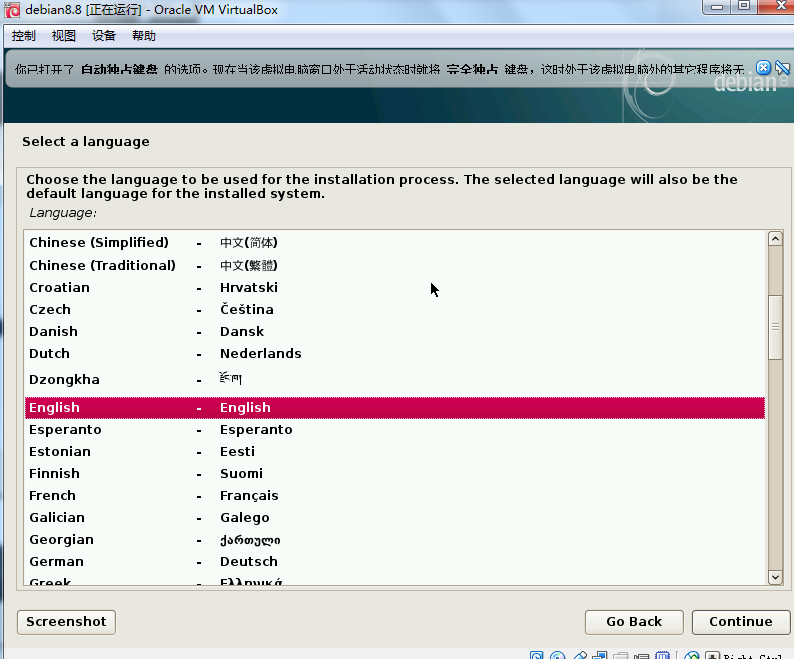This screenshot has height=659, width=794.
Task: Click the Screenshot button
Action: coord(66,621)
